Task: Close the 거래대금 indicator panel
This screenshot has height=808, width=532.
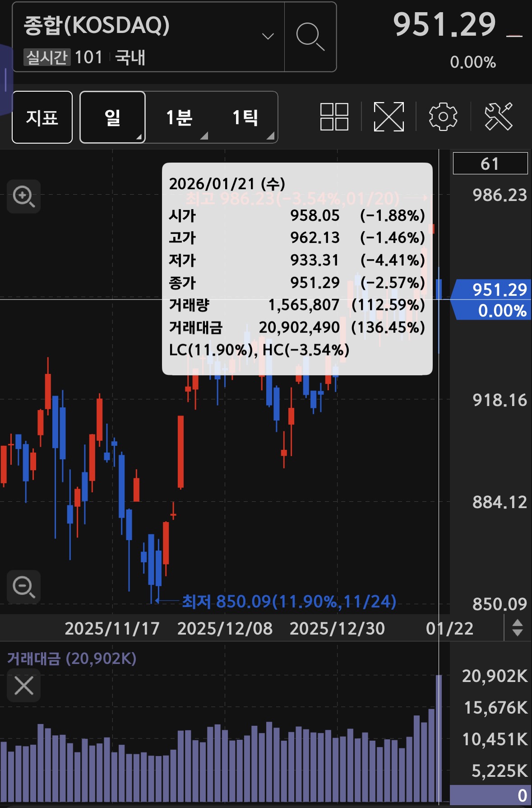Action: [x=23, y=686]
